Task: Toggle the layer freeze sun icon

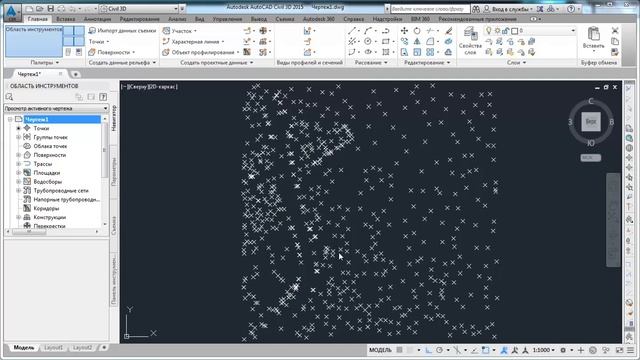Action: [x=497, y=31]
